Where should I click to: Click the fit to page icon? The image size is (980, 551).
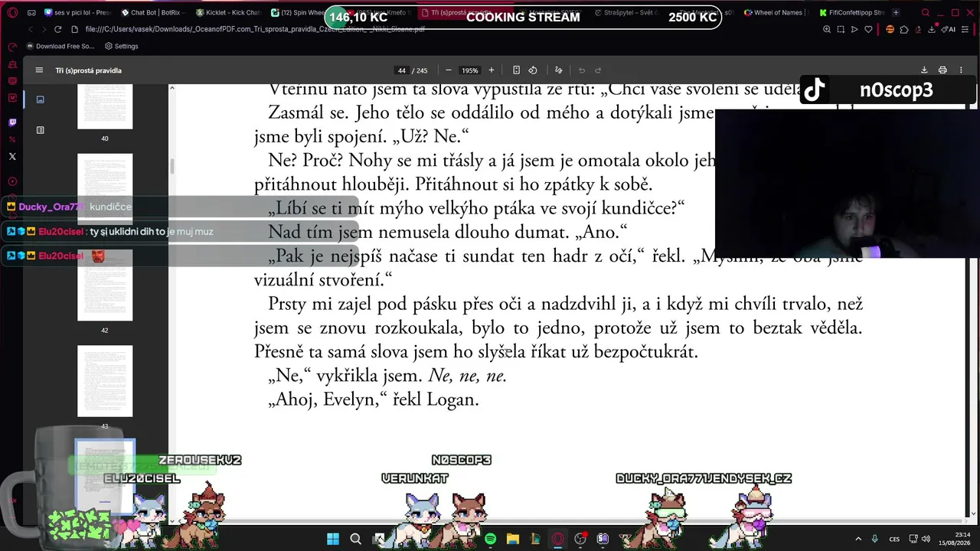[x=516, y=70]
